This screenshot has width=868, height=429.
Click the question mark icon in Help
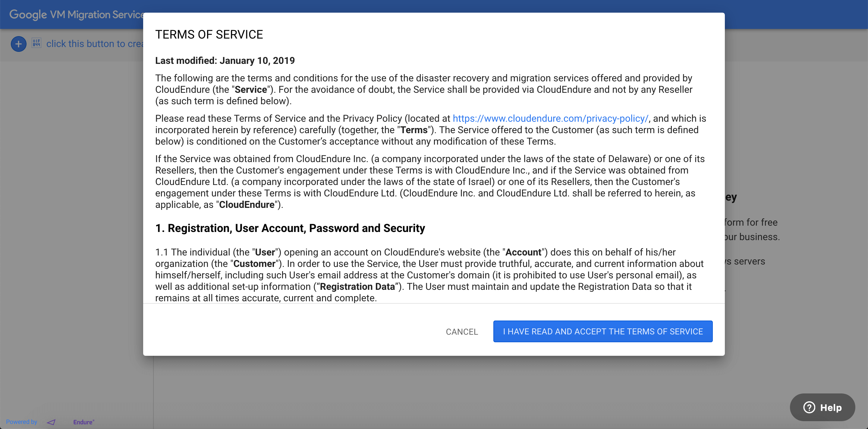(809, 407)
